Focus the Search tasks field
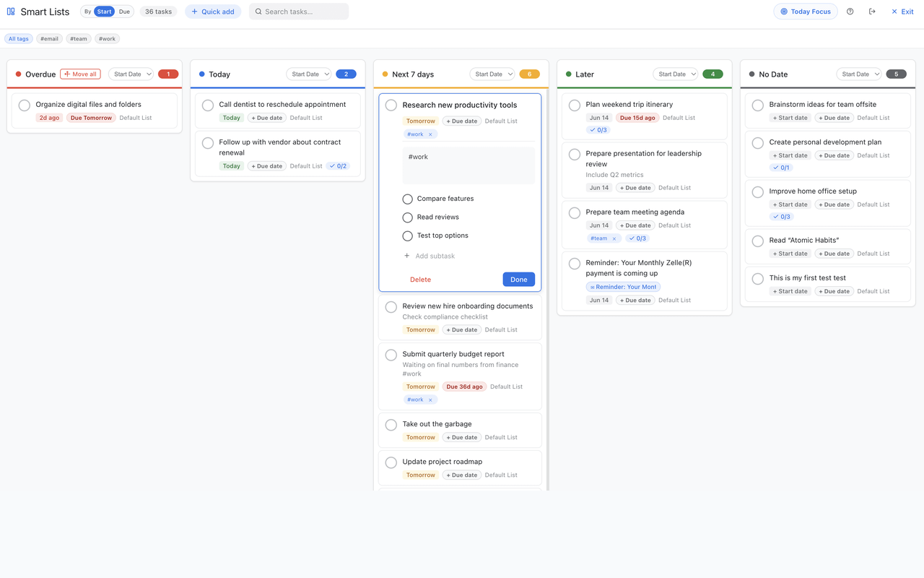This screenshot has width=924, height=578. point(299,12)
